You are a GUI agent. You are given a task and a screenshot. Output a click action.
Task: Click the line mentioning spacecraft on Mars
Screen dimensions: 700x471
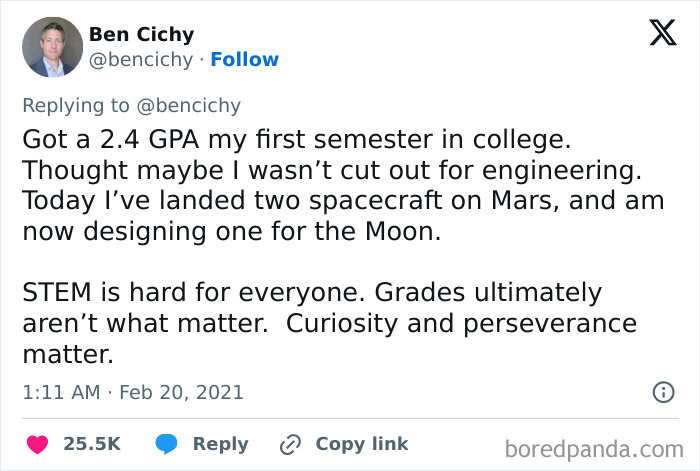point(342,199)
